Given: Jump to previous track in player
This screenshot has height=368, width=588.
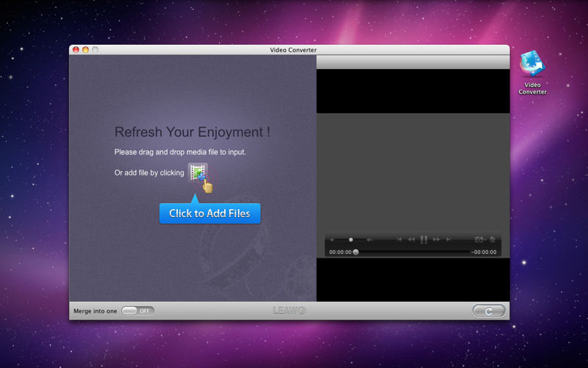Looking at the screenshot, I should (399, 239).
